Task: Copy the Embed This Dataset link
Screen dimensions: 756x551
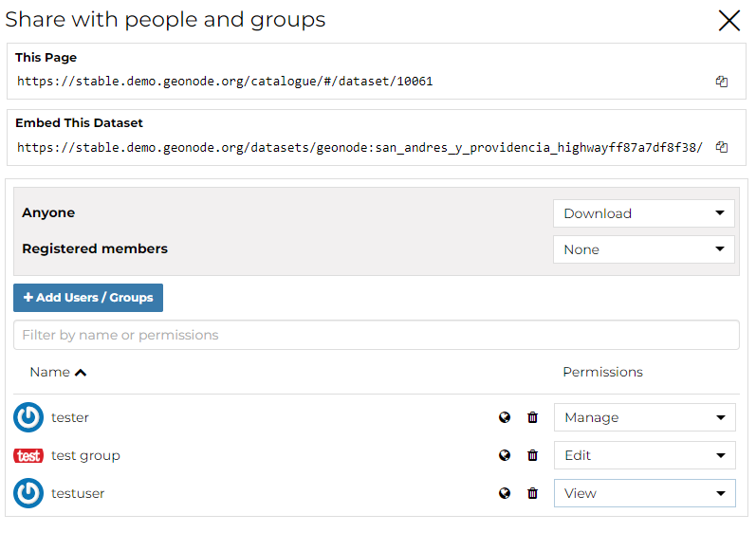Action: (721, 147)
